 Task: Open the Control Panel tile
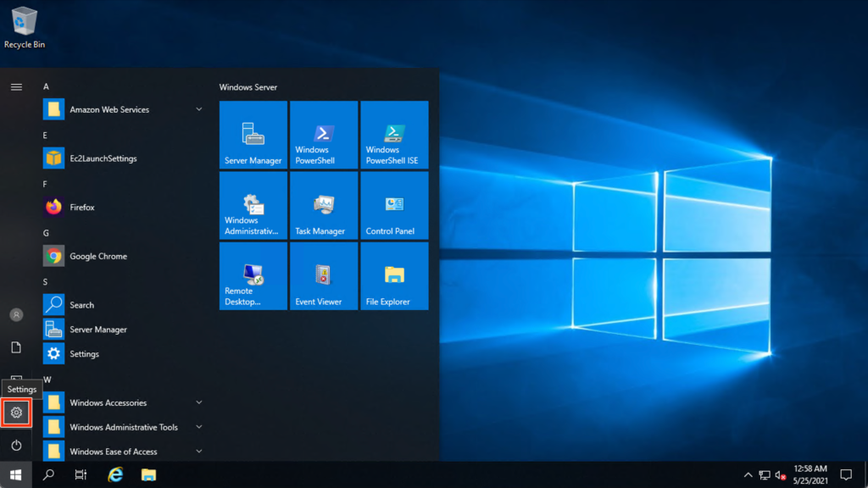pyautogui.click(x=394, y=205)
